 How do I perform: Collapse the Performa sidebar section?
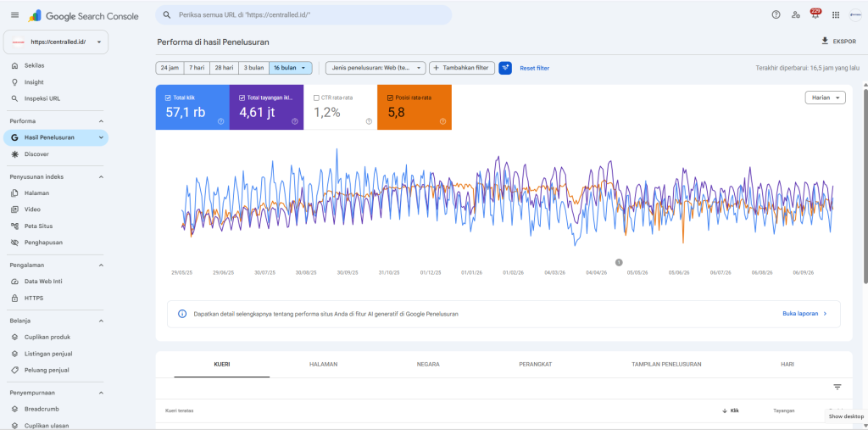(101, 120)
